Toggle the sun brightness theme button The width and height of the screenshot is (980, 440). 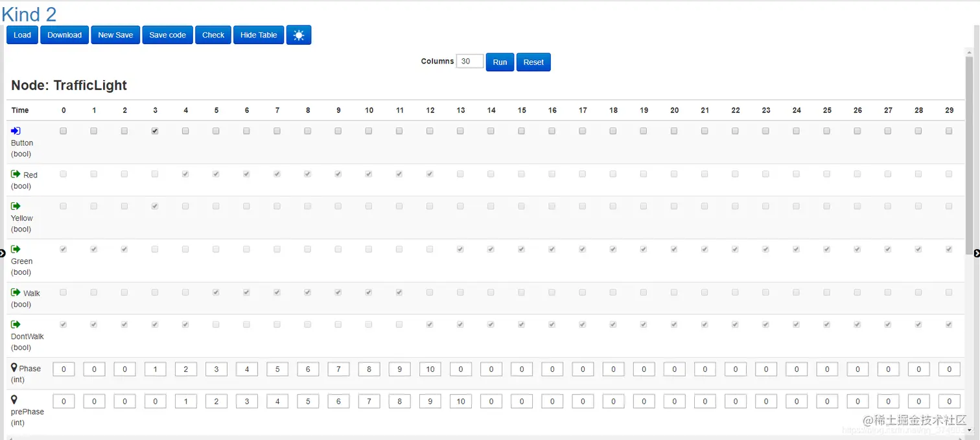pyautogui.click(x=299, y=35)
